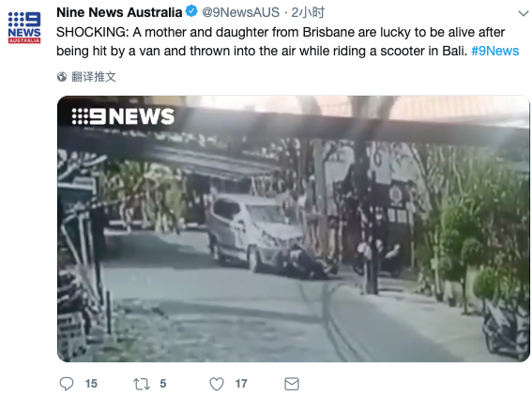
Task: Open the Nine News Australia display name
Action: tap(119, 12)
